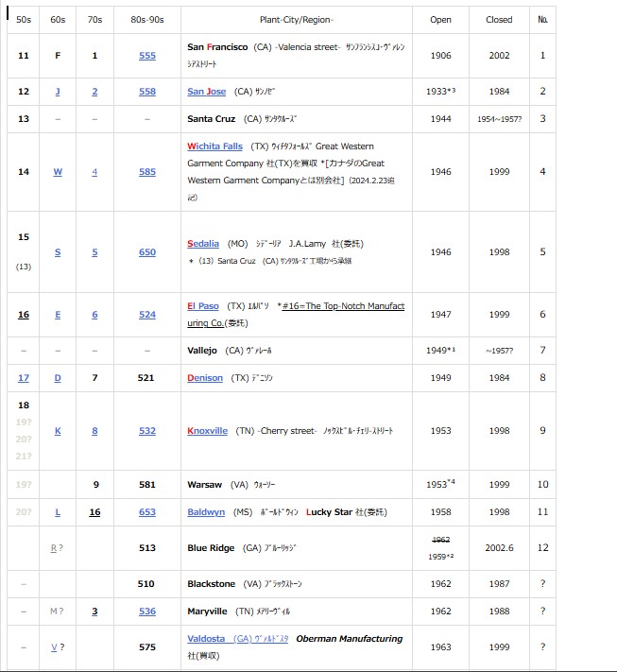
Task: Select the 50s column header
Action: click(24, 20)
